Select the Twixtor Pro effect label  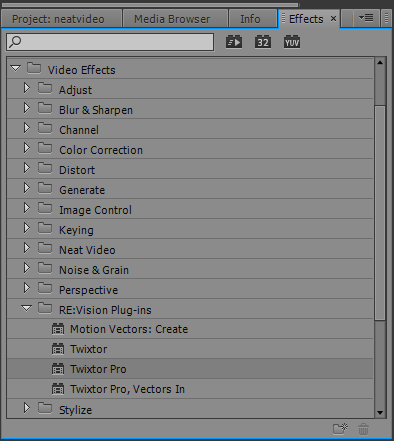[98, 369]
